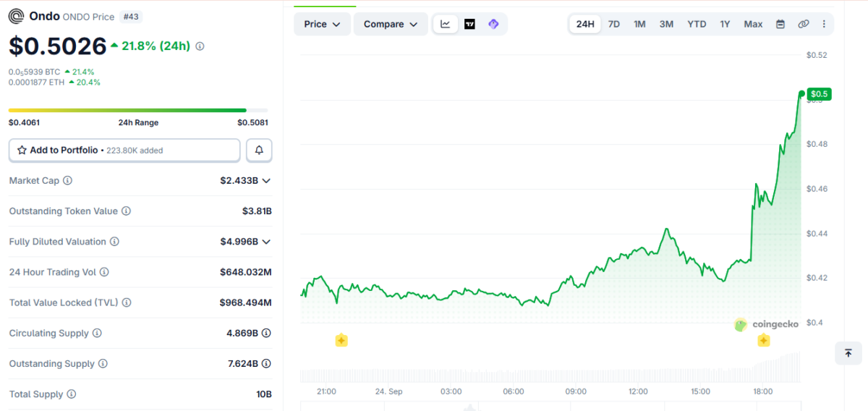Copy chart link icon
The width and height of the screenshot is (868, 411).
pos(803,24)
